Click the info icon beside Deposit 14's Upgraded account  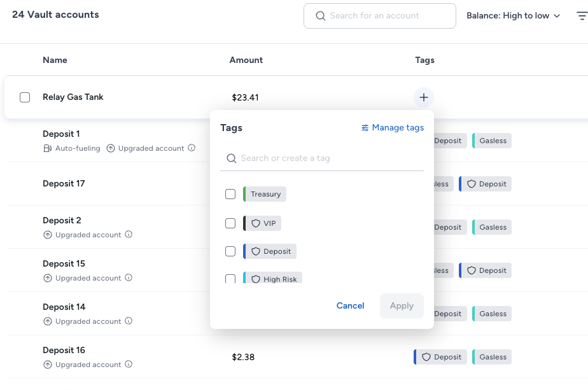tap(129, 321)
